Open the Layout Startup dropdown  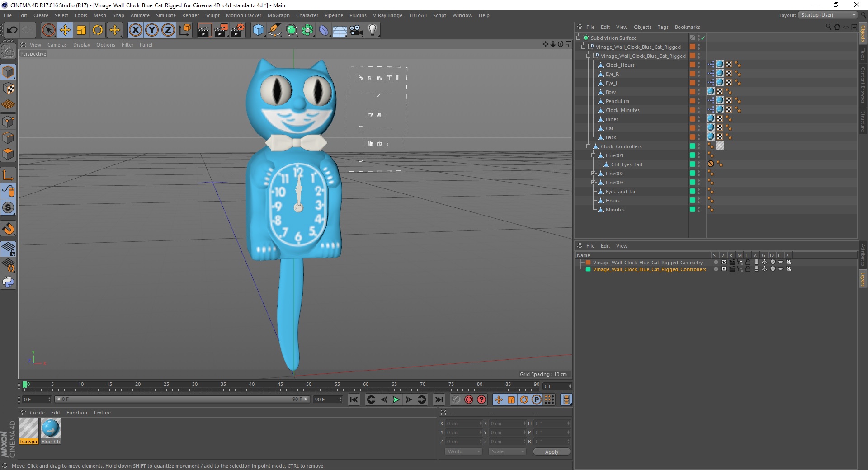828,15
